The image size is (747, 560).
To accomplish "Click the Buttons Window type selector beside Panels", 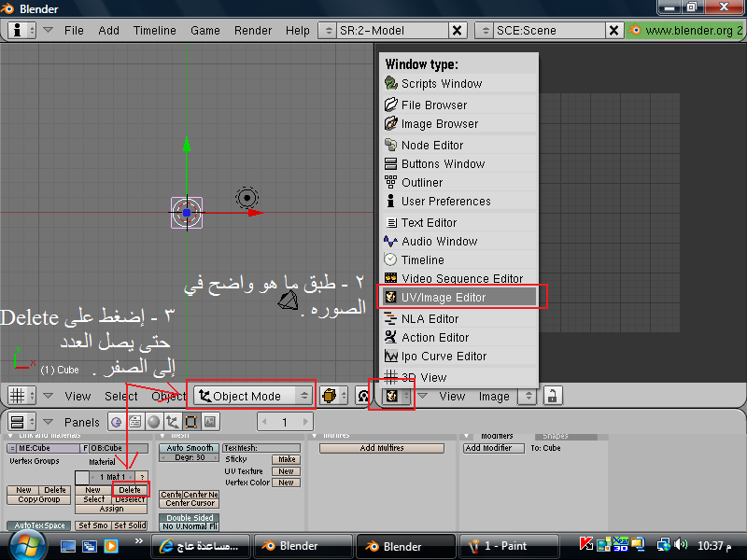I will (21, 422).
